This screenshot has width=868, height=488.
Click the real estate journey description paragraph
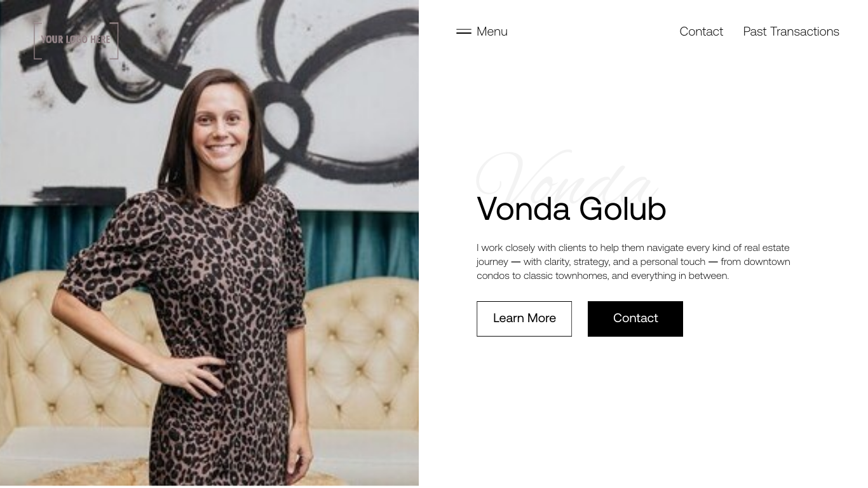click(x=634, y=262)
